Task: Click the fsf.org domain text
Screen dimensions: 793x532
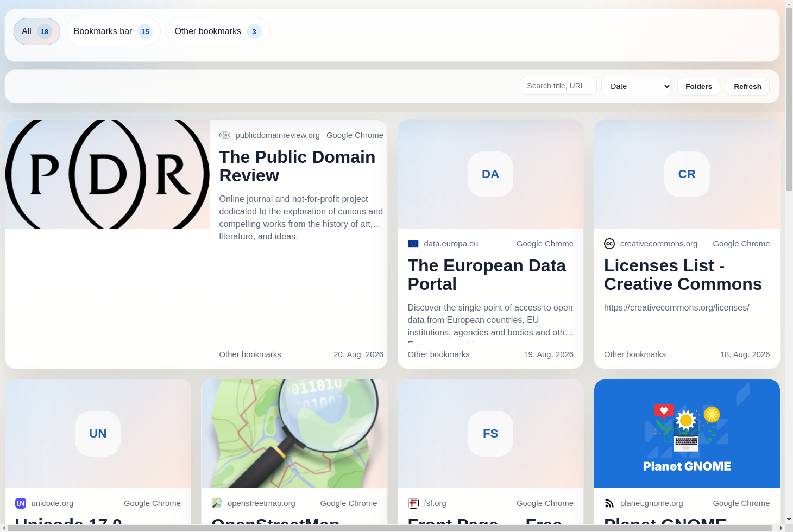Action: tap(435, 503)
